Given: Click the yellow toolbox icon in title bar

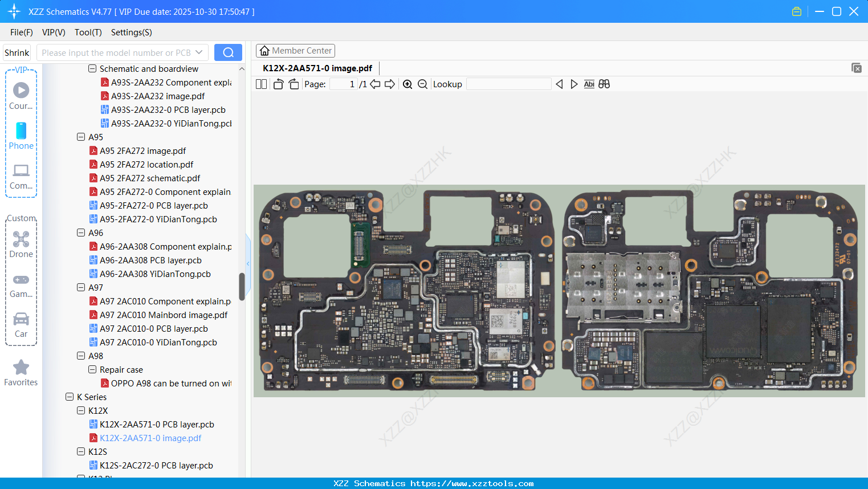Looking at the screenshot, I should [x=796, y=11].
